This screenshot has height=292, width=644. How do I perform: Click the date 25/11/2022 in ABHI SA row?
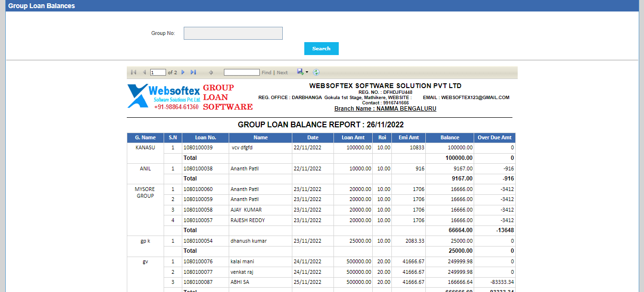coord(308,282)
